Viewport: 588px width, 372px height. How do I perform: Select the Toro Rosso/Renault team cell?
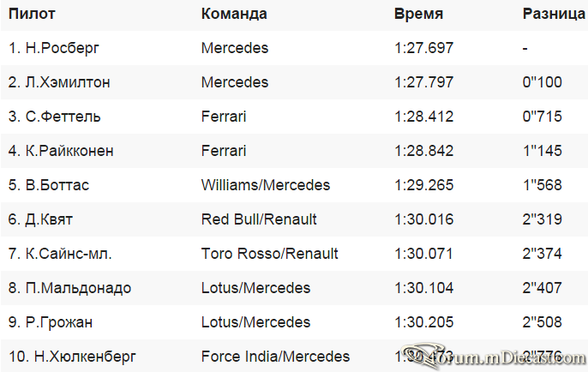click(x=270, y=254)
